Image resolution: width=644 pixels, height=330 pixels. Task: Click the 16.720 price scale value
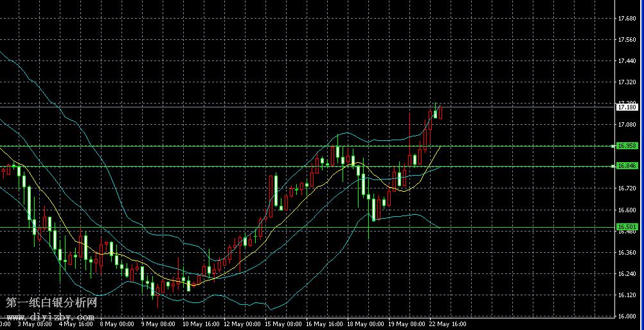627,188
